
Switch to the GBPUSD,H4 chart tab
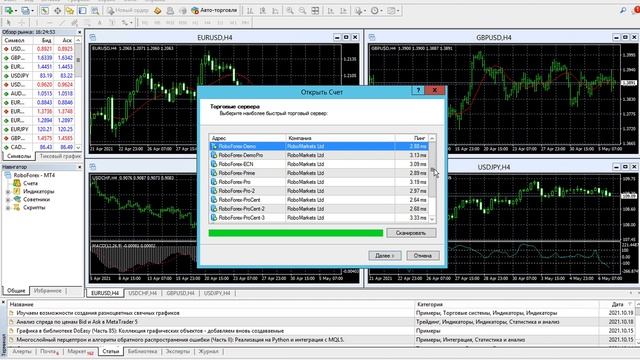tap(180, 293)
